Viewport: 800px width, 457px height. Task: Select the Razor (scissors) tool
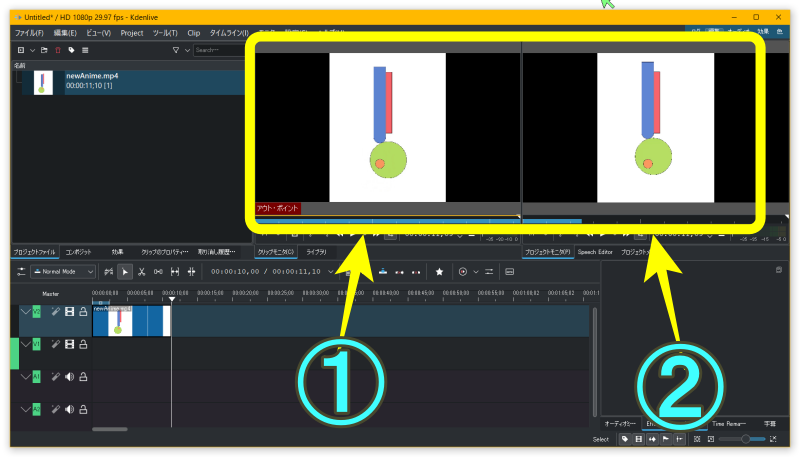[x=142, y=271]
